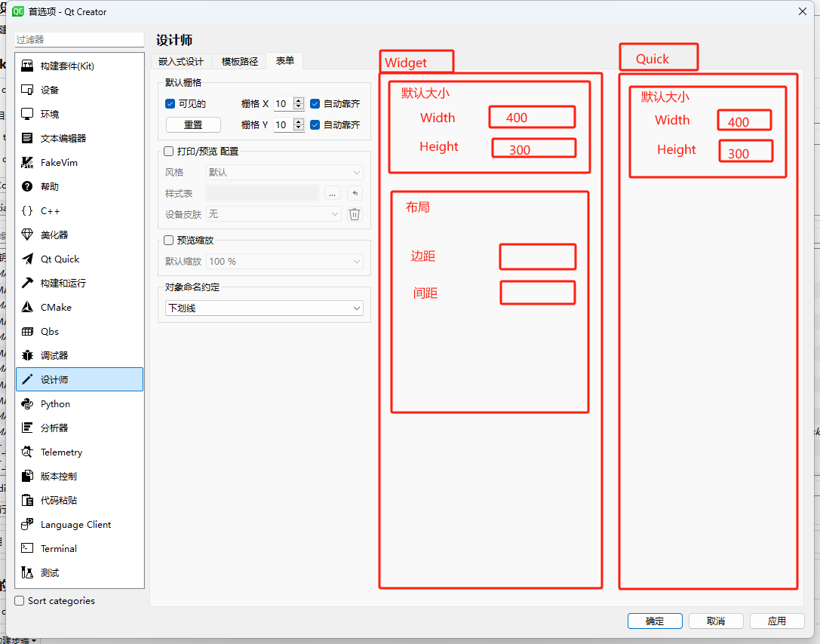
Task: Open the 构建和运行 hammer icon
Action: point(27,283)
